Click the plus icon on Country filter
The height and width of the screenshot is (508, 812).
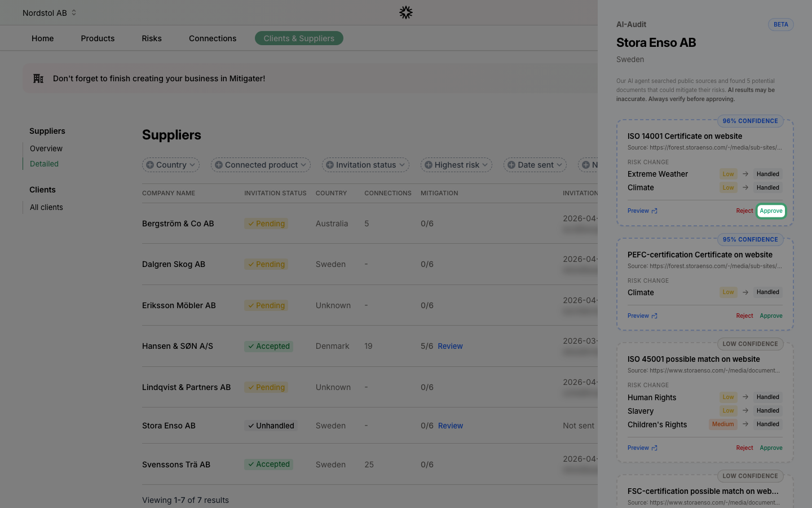click(x=150, y=165)
